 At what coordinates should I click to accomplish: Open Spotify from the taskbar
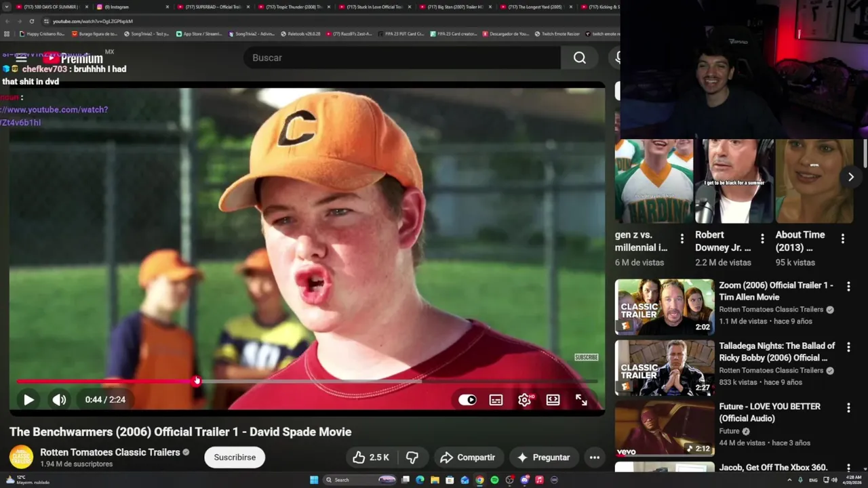(x=494, y=480)
